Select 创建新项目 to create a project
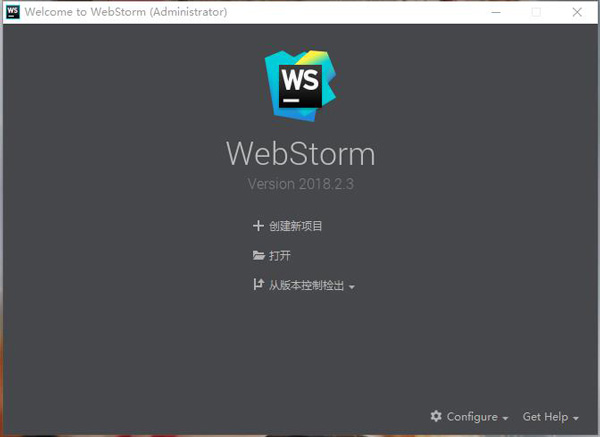The width and height of the screenshot is (600, 437). coord(295,226)
